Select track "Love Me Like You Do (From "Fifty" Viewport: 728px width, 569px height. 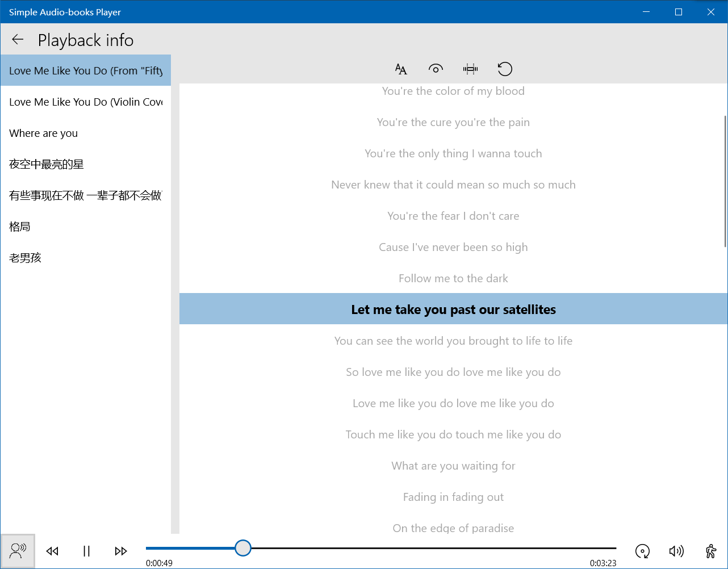click(x=86, y=70)
